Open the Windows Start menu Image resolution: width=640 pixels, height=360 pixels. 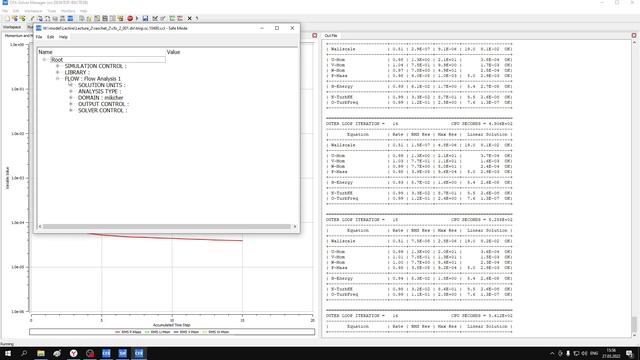pos(8,353)
